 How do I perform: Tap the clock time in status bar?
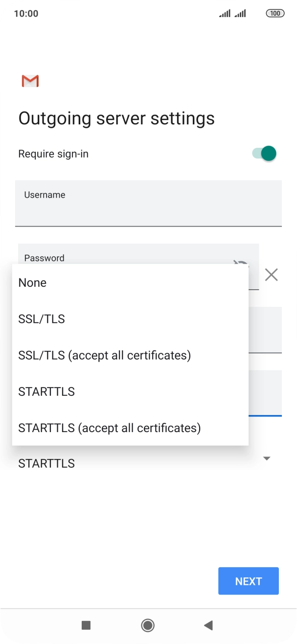click(26, 14)
